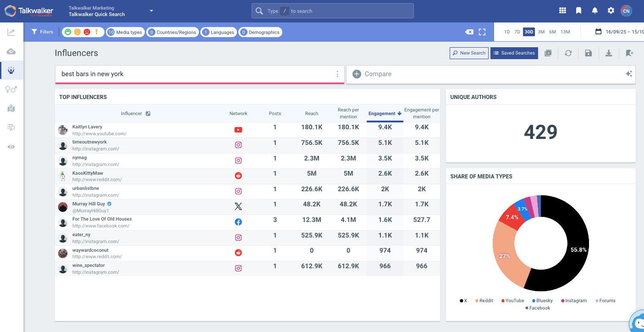
Task: Toggle X series in chart legend
Action: 463,301
